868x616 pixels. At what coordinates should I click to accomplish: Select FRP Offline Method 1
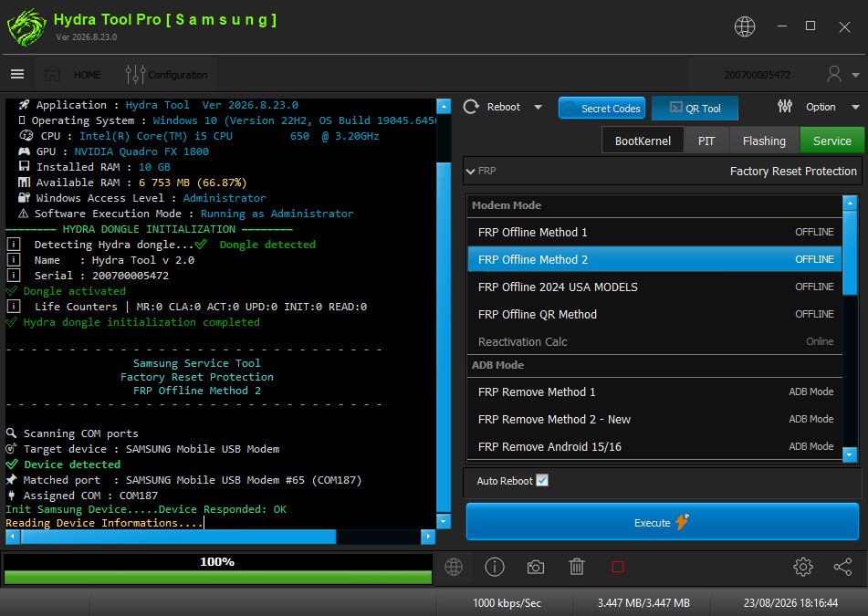pos(654,232)
